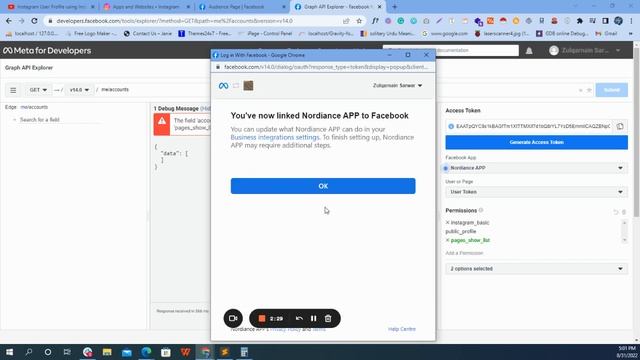Click the Permissions info icon
The width and height of the screenshot is (640, 360).
pyautogui.click(x=481, y=210)
